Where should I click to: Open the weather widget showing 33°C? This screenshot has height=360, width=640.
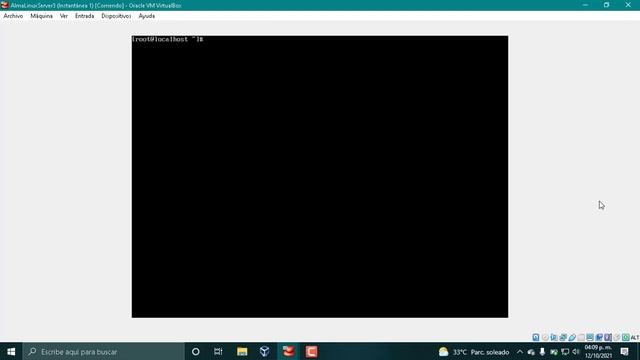[x=474, y=352]
